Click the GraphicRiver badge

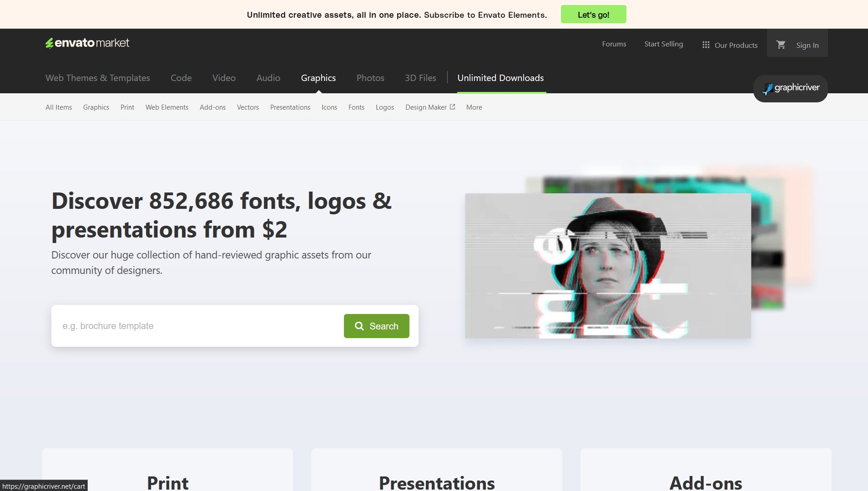pos(791,88)
